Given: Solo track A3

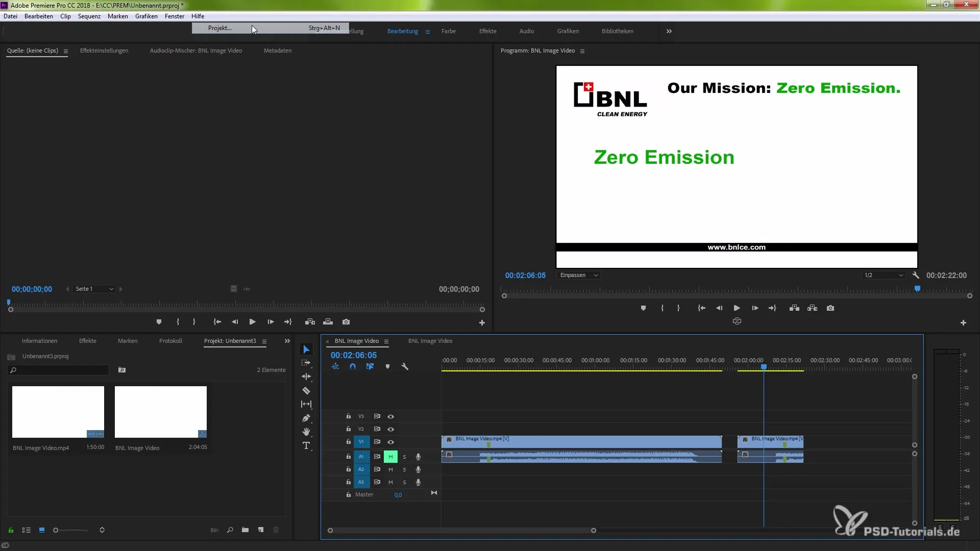Looking at the screenshot, I should pos(404,482).
